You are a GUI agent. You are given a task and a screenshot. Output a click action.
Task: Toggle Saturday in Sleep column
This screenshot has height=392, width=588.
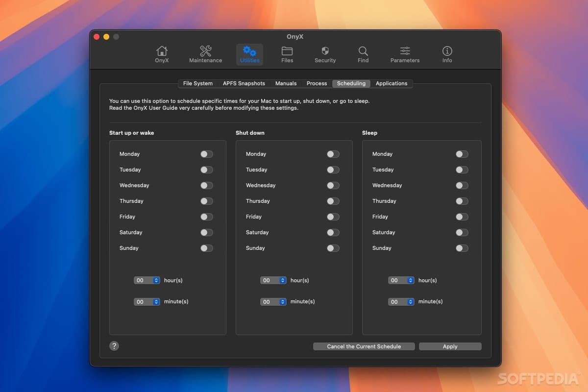click(462, 232)
